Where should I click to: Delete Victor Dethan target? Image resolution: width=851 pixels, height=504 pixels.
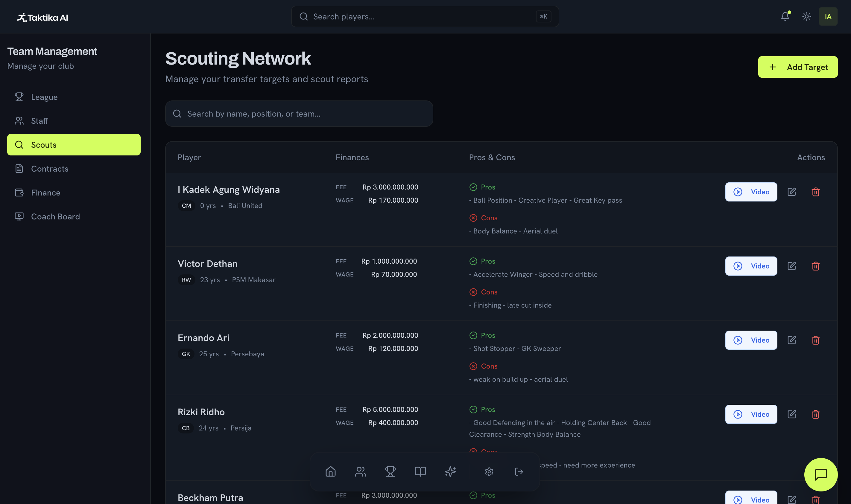click(815, 266)
